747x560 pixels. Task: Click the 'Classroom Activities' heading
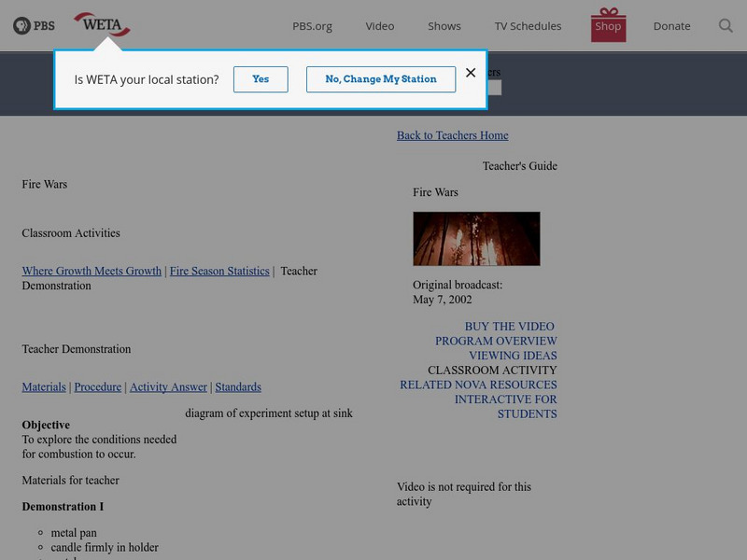71,232
